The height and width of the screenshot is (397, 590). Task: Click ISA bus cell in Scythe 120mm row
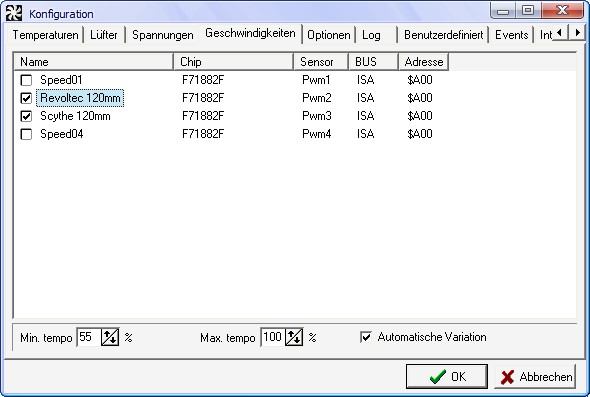(365, 116)
